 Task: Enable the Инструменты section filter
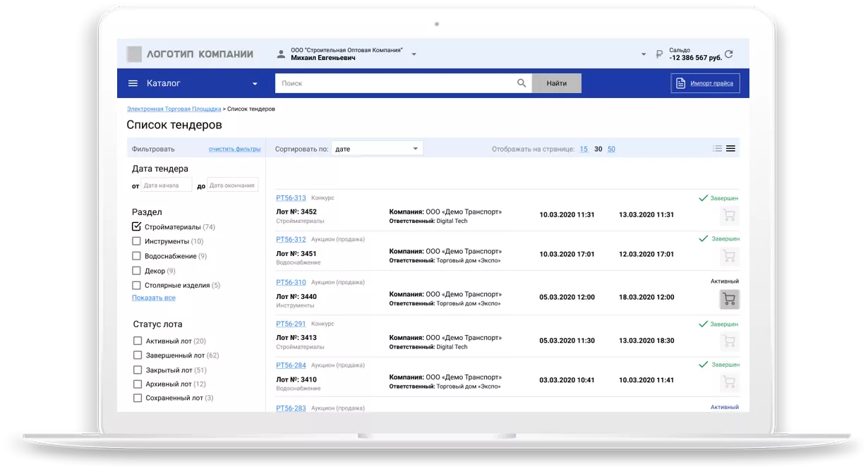[137, 241]
